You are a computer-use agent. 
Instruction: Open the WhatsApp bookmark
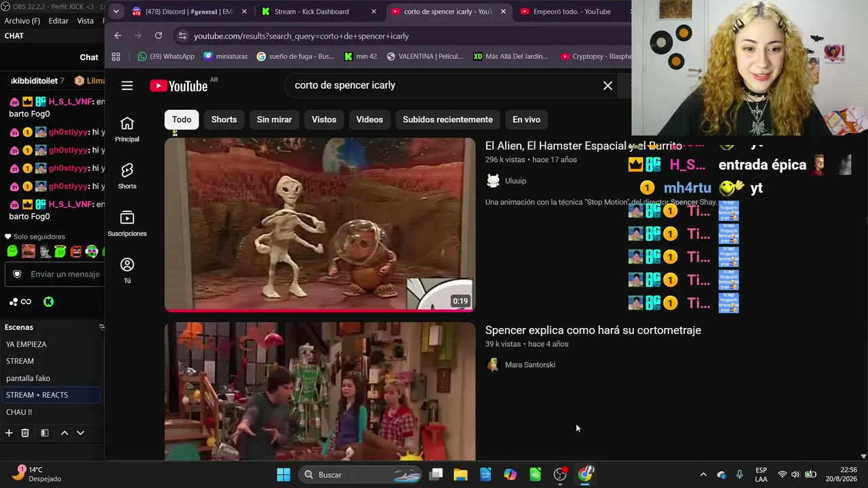click(x=166, y=56)
